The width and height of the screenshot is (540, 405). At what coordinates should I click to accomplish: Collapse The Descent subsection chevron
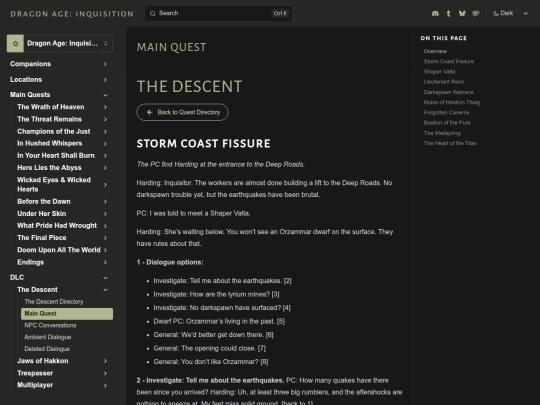pos(105,290)
